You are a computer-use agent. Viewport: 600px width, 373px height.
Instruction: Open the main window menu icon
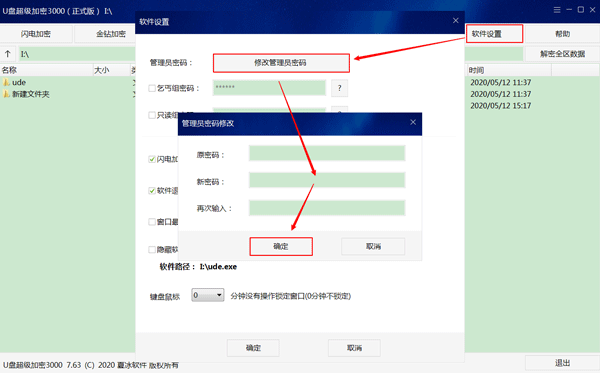coord(557,10)
